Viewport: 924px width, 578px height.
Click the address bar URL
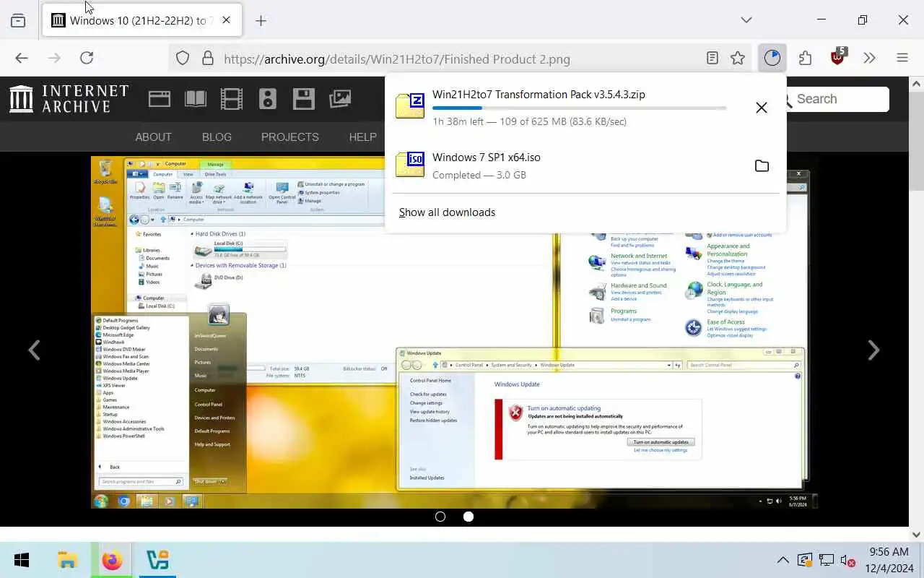click(397, 59)
